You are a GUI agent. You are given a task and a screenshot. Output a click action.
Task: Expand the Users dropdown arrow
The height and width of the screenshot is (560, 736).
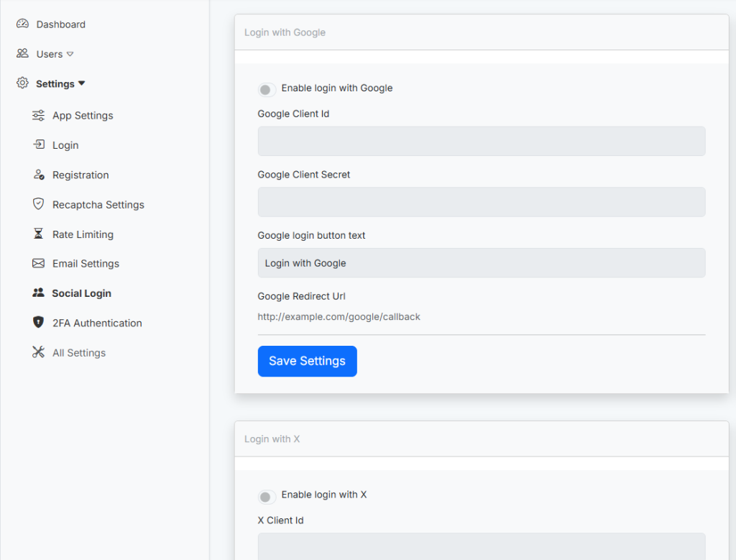coord(70,55)
